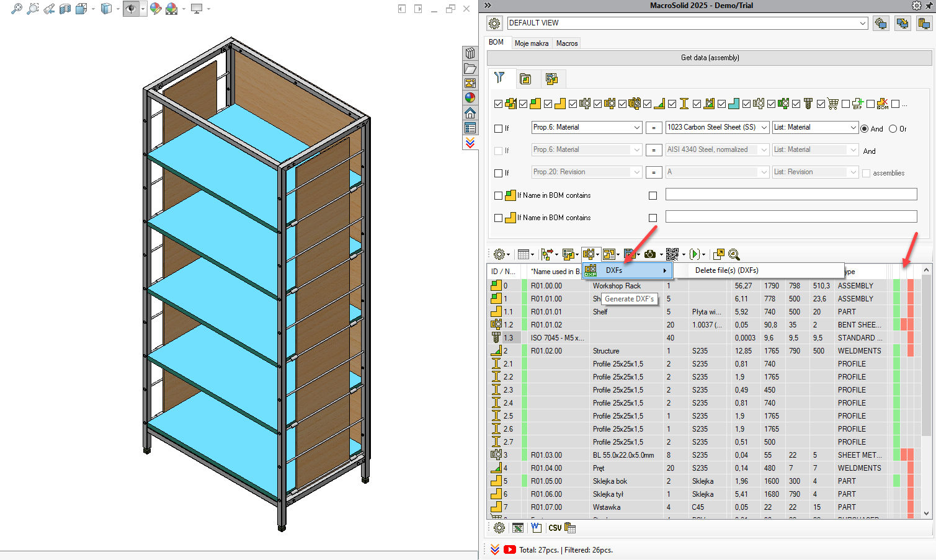Activate the Section View icon

[65, 9]
